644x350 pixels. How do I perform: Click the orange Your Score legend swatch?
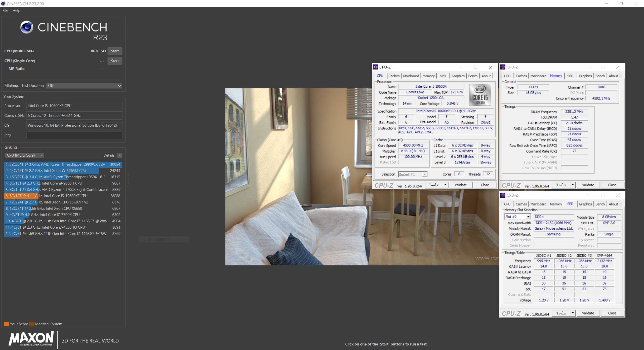(x=7, y=324)
